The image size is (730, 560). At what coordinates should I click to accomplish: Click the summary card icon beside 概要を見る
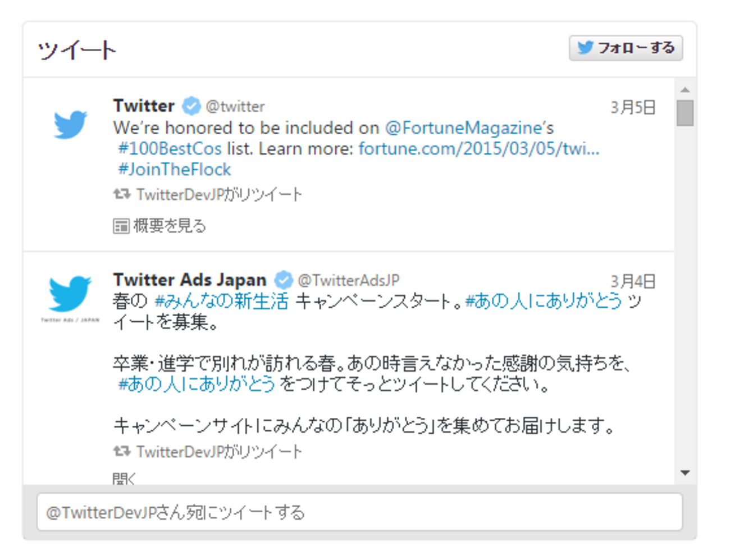(121, 226)
